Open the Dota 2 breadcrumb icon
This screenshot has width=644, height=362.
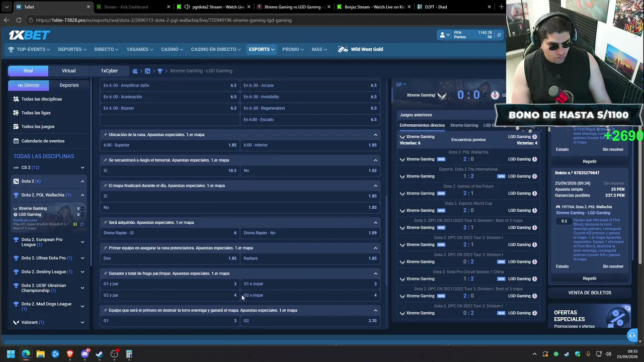(147, 71)
